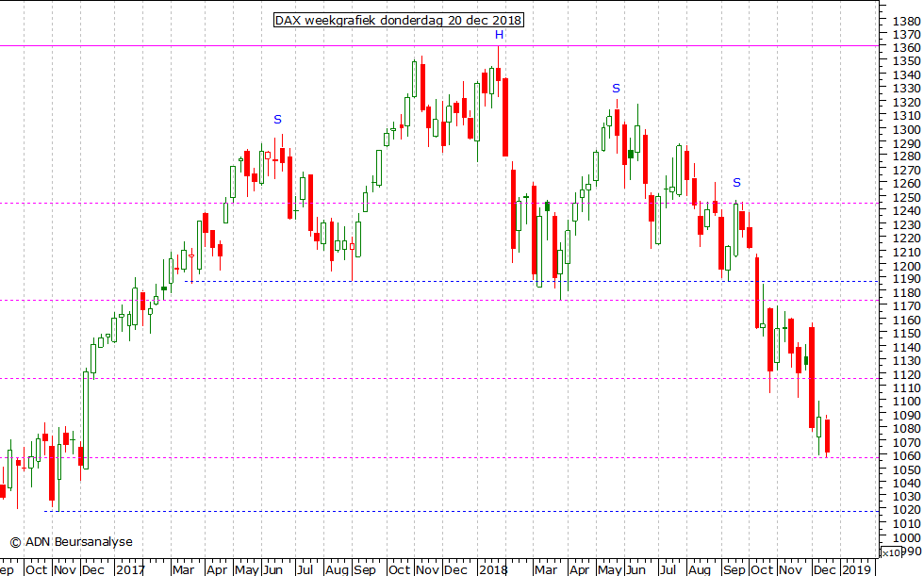The width and height of the screenshot is (924, 576).
Task: Click the chart title DAX weekgrafiek donderdag 20 dec 2018
Action: (x=398, y=20)
